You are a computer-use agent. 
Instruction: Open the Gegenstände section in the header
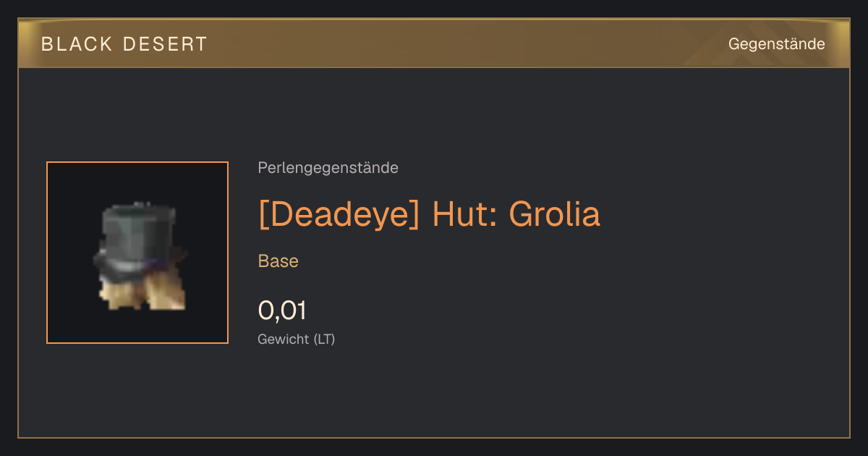[x=776, y=44]
